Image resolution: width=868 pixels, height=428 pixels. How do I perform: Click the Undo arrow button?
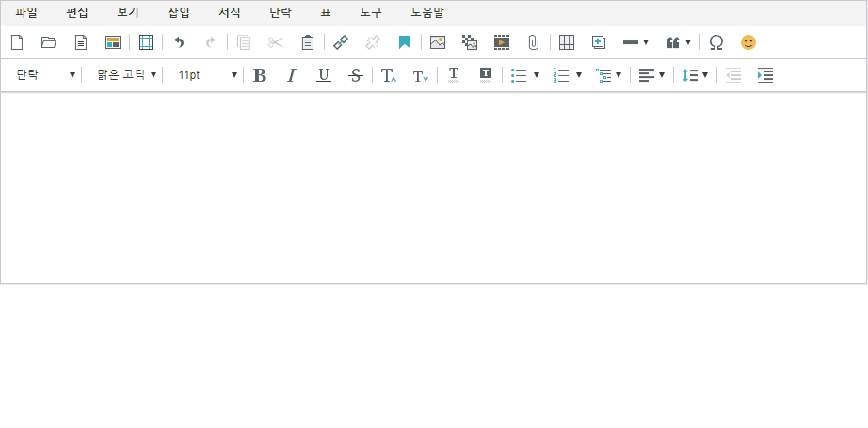179,42
